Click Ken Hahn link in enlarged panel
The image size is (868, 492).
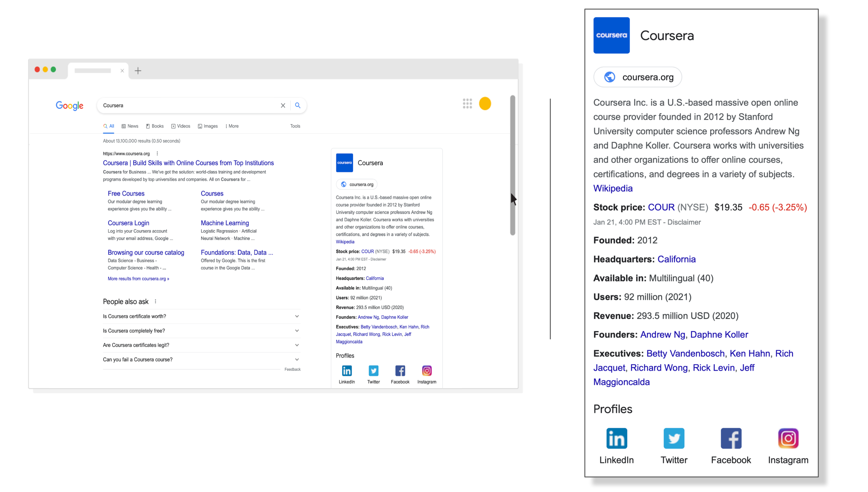(750, 353)
